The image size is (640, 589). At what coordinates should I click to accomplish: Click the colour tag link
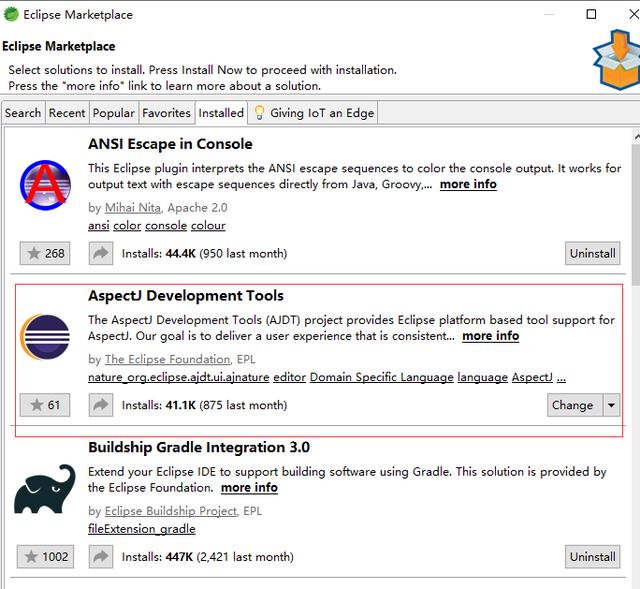208,226
